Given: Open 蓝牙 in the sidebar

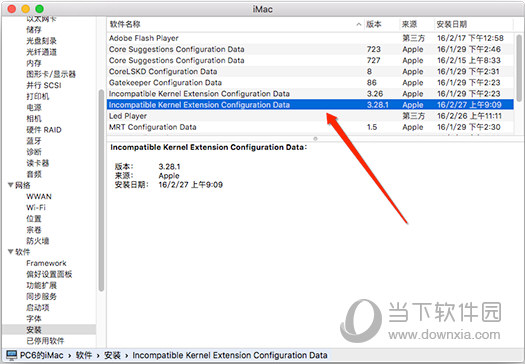Looking at the screenshot, I should (34, 141).
